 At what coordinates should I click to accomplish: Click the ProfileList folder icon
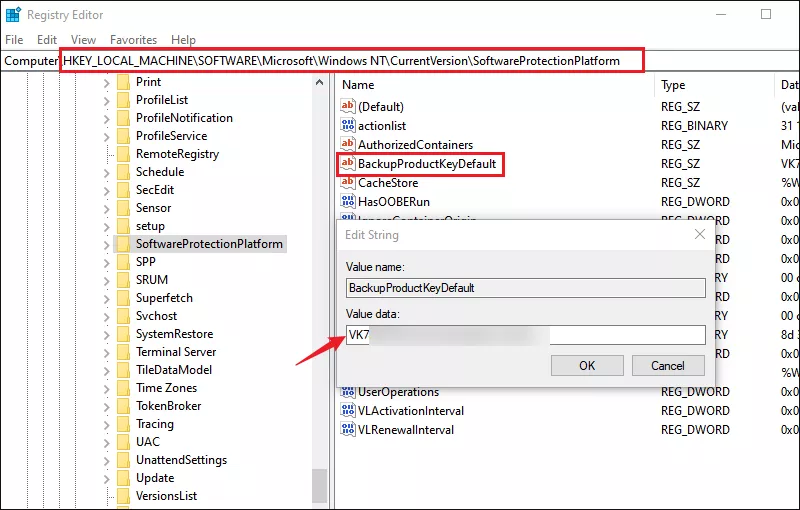click(x=123, y=100)
